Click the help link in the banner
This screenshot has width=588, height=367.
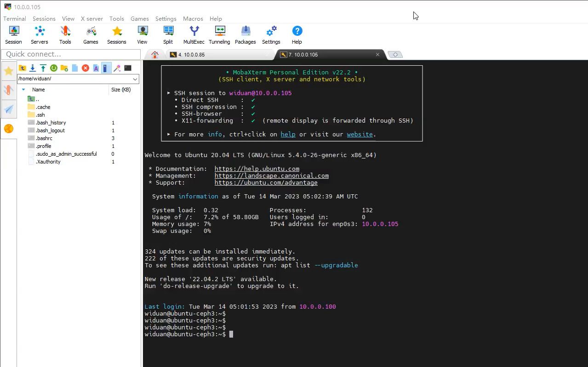288,135
